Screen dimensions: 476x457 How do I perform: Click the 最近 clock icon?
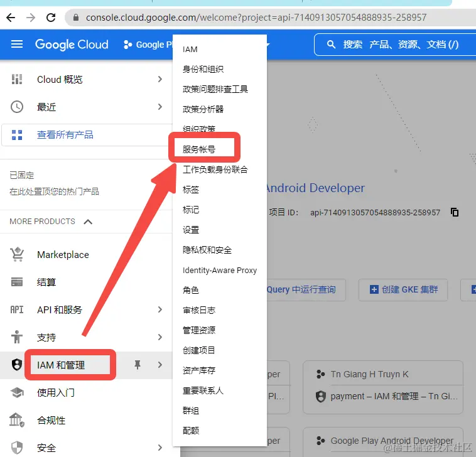pyautogui.click(x=17, y=107)
